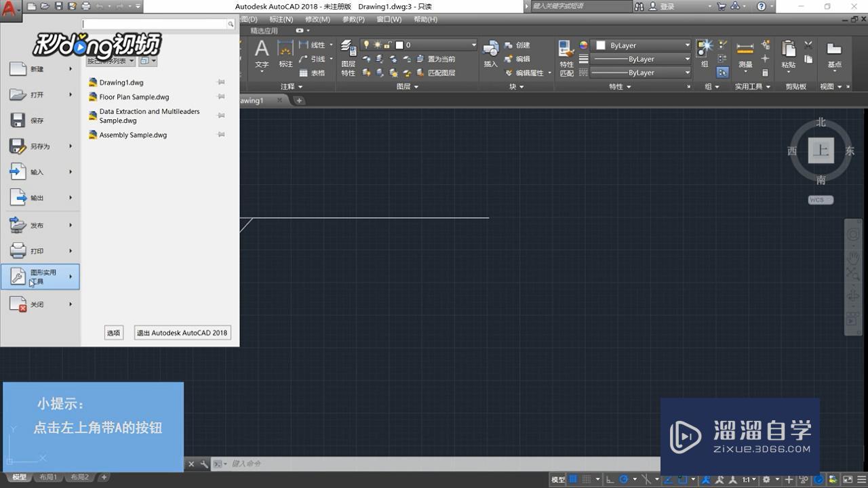This screenshot has height=488, width=868.
Task: Click the search magnifier in application menu
Action: pyautogui.click(x=231, y=24)
